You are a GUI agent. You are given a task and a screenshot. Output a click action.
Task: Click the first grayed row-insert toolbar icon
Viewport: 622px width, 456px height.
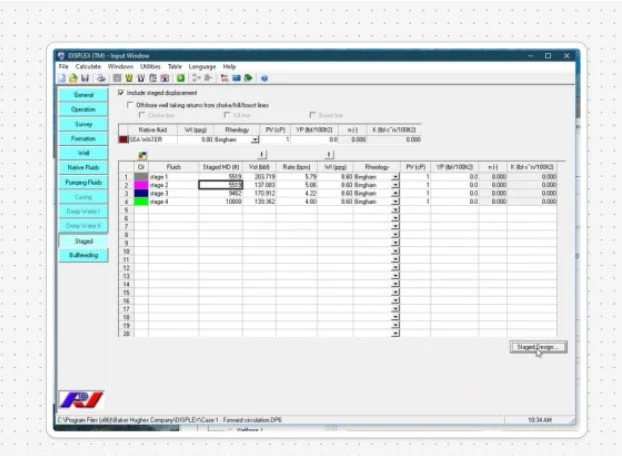click(196, 78)
